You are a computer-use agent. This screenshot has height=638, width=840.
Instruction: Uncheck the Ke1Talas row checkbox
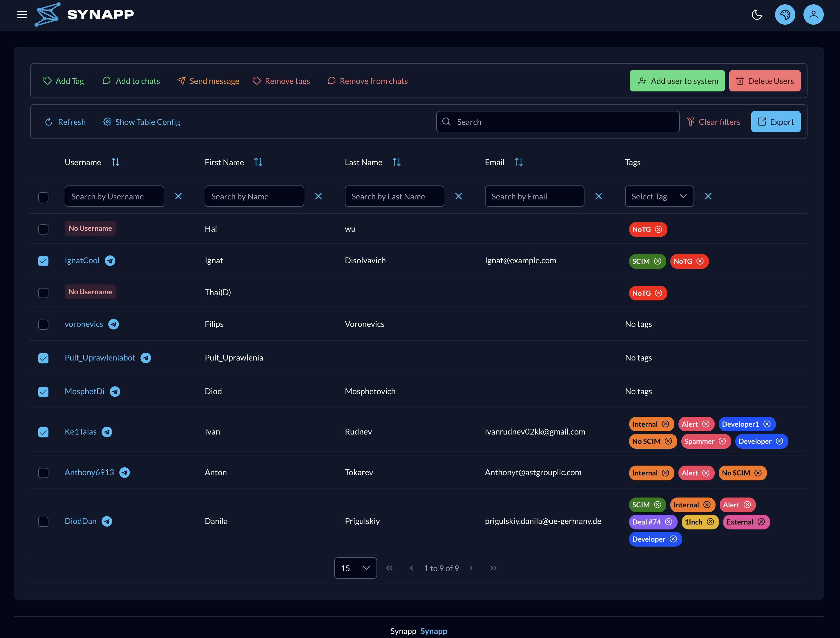pyautogui.click(x=43, y=432)
